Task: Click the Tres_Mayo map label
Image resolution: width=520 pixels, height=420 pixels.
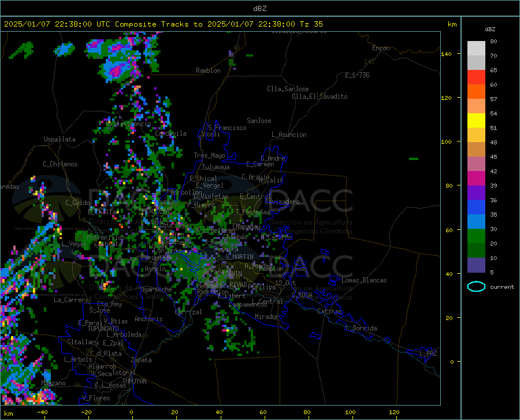Action: 209,155
